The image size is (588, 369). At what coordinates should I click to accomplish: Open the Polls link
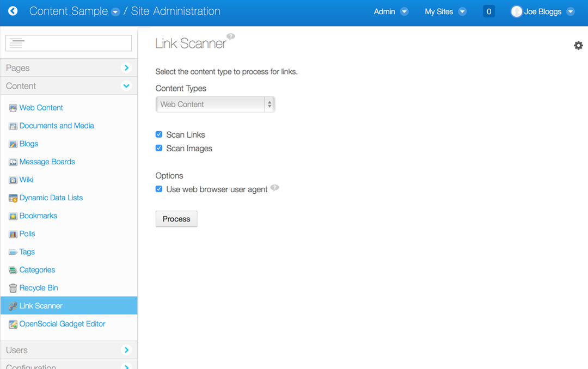click(27, 233)
